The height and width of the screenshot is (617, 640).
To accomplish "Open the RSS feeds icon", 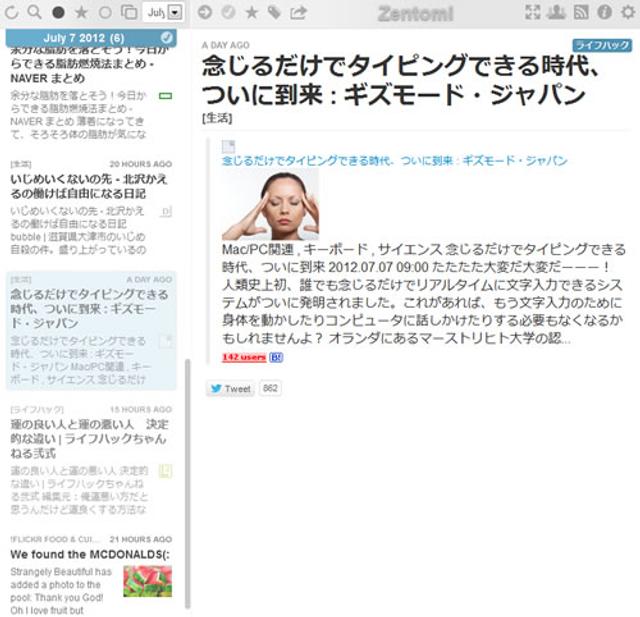I will click(x=581, y=12).
